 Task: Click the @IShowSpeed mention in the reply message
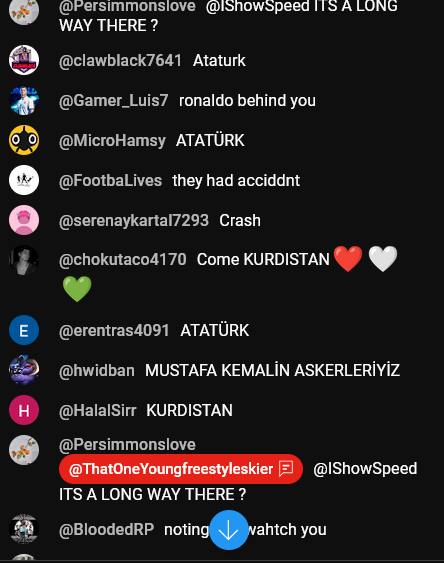(365, 469)
